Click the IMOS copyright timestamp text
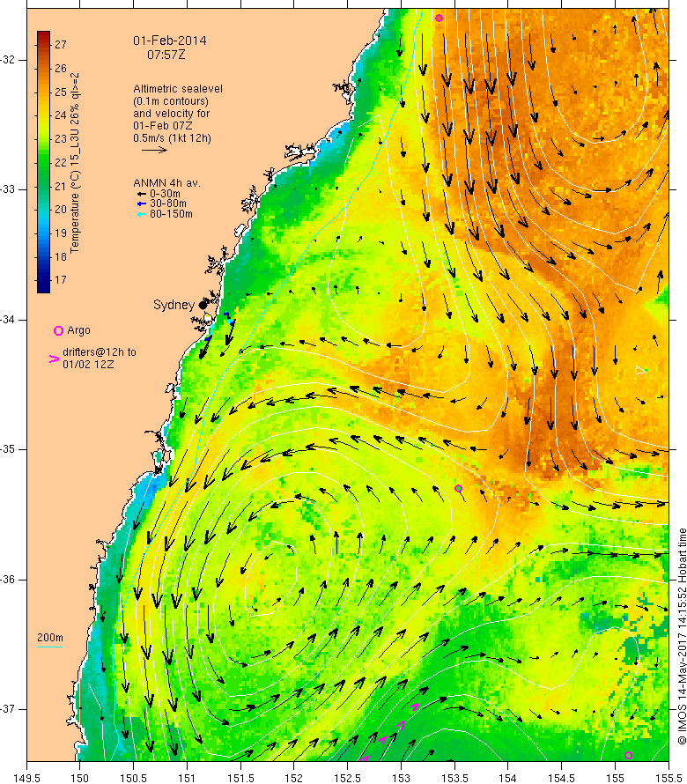Screen dimensions: 687x784 pos(682,636)
